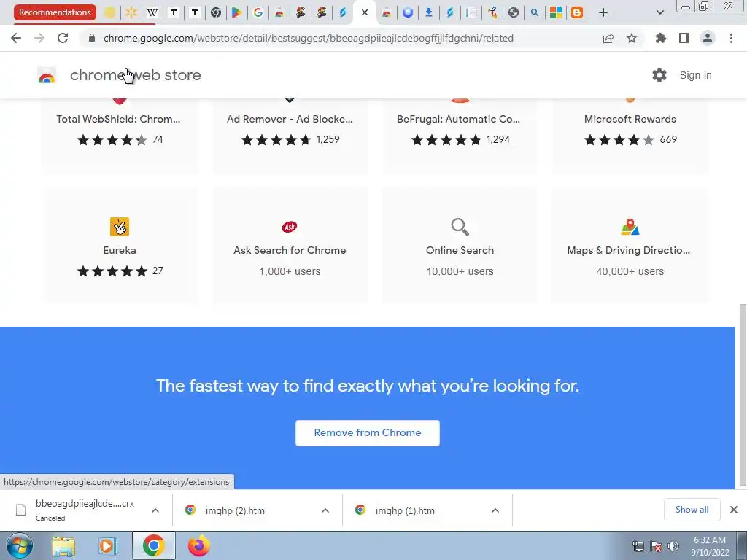The image size is (747, 560).
Task: Open Microsoft Rewards extension
Action: [x=630, y=135]
